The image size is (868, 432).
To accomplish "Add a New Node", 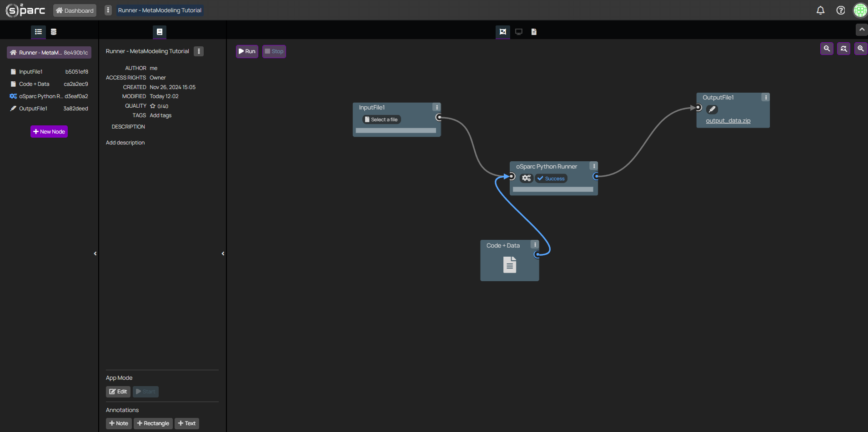I will coord(49,132).
